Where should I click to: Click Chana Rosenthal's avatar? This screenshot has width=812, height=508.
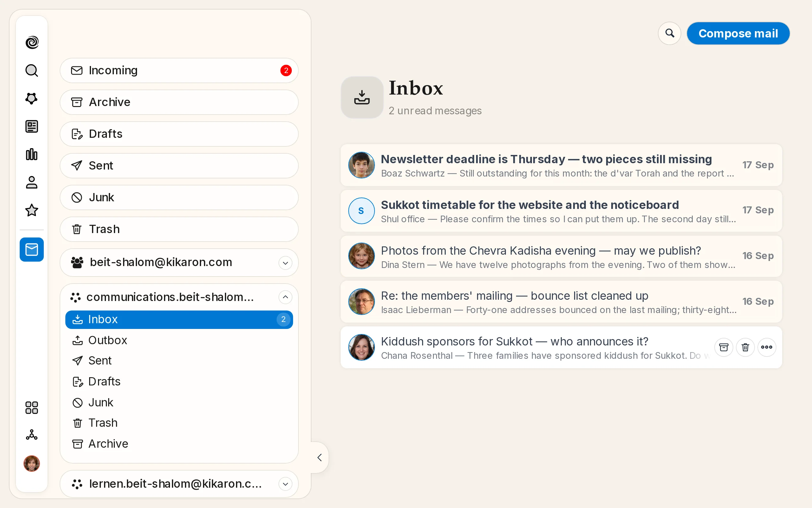click(361, 347)
